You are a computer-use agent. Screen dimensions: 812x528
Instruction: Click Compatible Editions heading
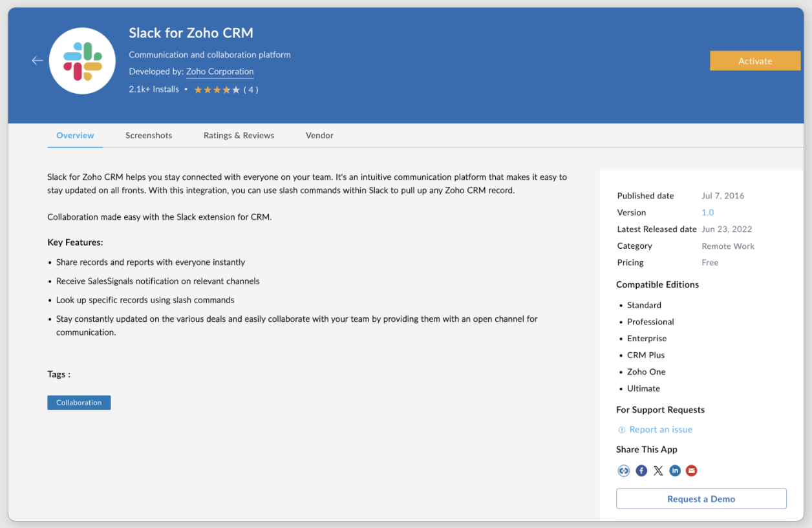tap(657, 285)
